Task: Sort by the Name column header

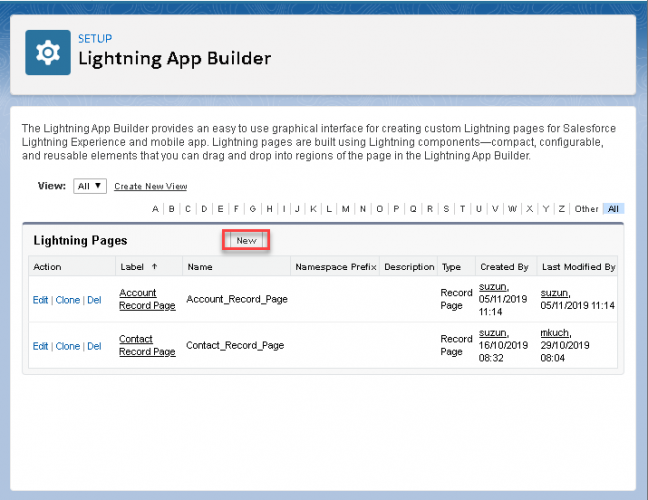Action: click(200, 267)
